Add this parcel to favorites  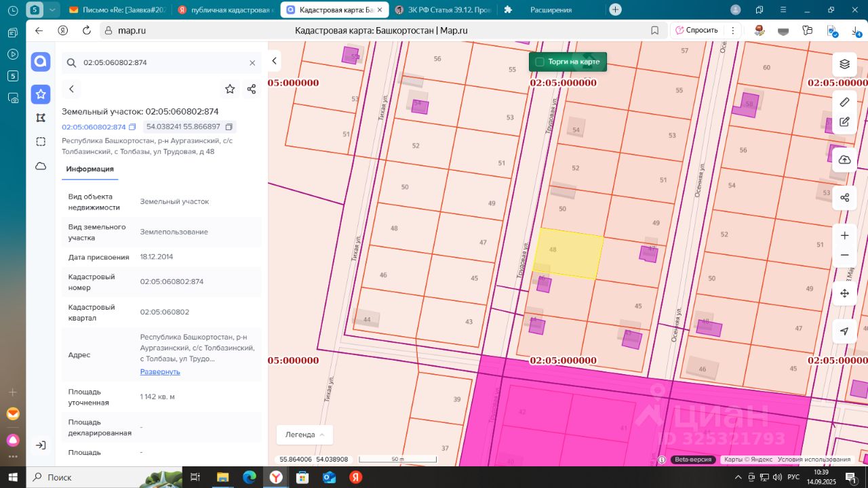230,89
